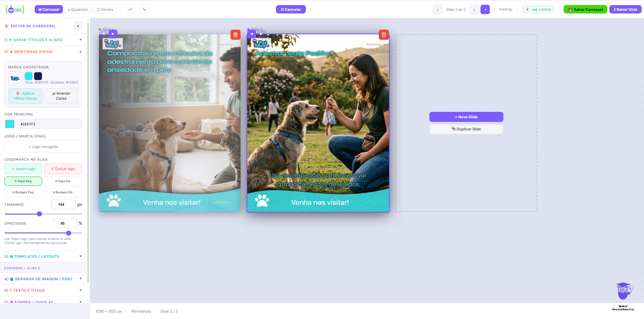Switch to the Stories format tab
The width and height of the screenshot is (644, 319).
click(105, 9)
